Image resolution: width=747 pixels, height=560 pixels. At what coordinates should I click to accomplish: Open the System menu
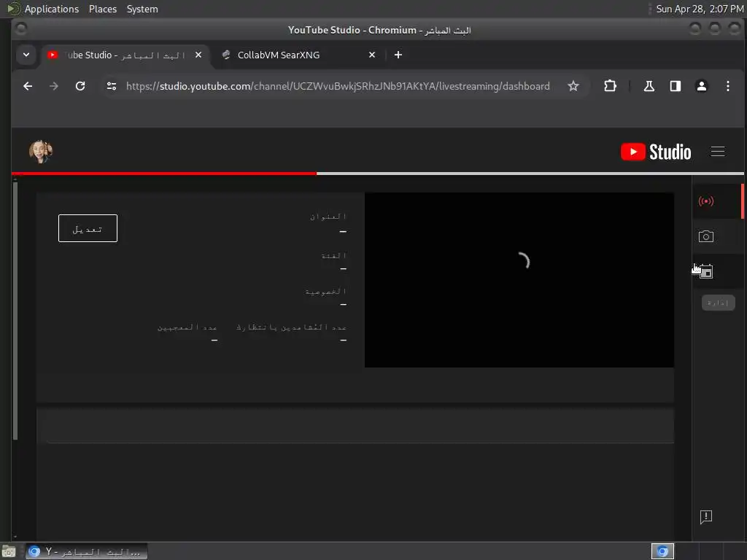click(142, 9)
